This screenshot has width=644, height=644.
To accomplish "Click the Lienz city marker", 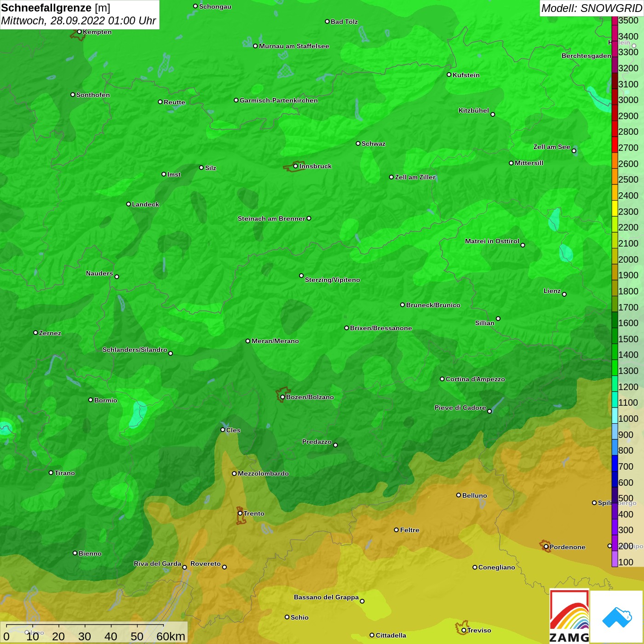I will coord(564,294).
